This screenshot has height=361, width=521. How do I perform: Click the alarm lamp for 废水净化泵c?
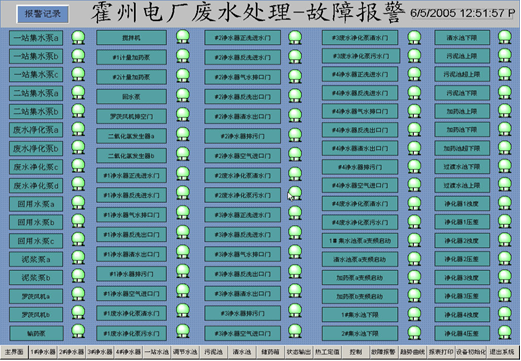pos(78,166)
